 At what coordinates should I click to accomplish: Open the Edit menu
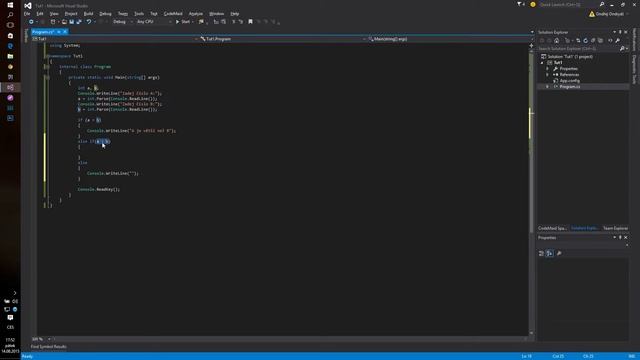(40, 13)
